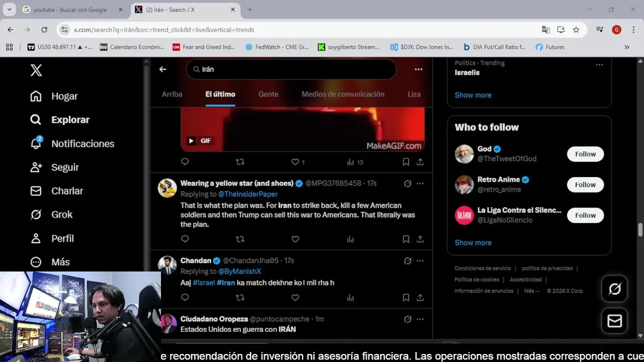Ask Grok about yellow star post

coord(408,184)
